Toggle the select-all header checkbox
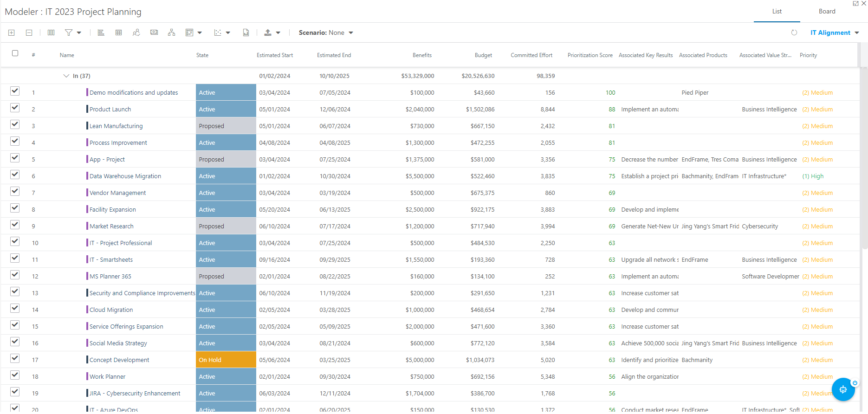868x414 pixels. click(x=15, y=53)
